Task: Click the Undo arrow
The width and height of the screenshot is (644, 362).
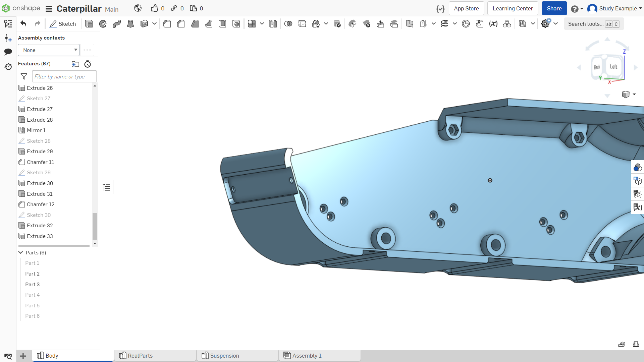Action: (23, 24)
